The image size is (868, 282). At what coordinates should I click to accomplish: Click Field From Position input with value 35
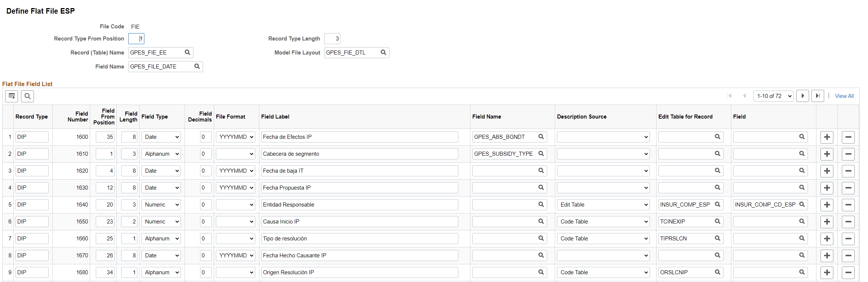(x=105, y=137)
